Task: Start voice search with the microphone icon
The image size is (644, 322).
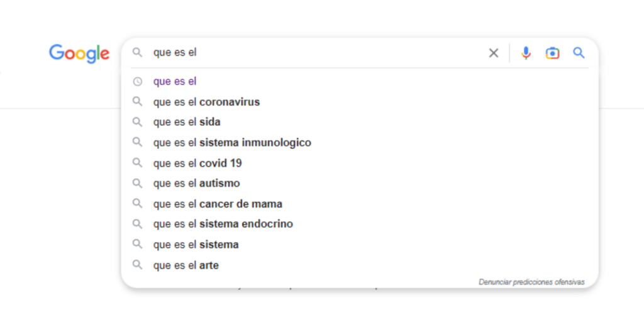Action: point(526,53)
